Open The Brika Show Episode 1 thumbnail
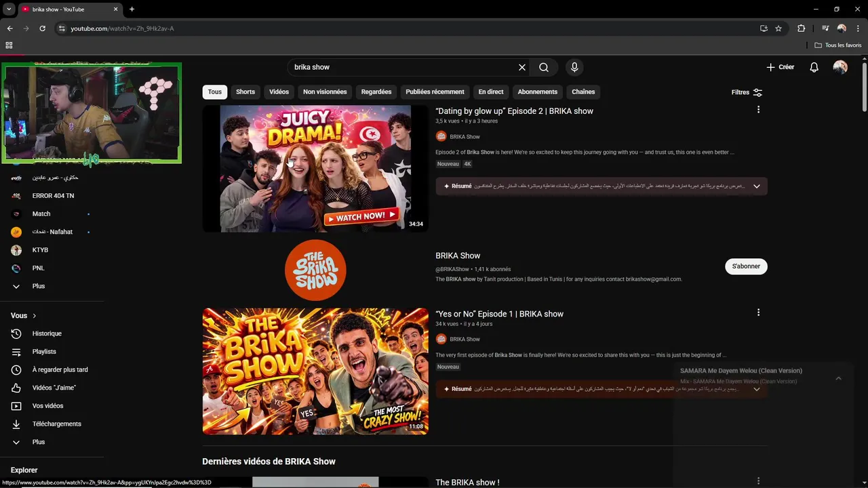The height and width of the screenshot is (488, 868). 315,371
